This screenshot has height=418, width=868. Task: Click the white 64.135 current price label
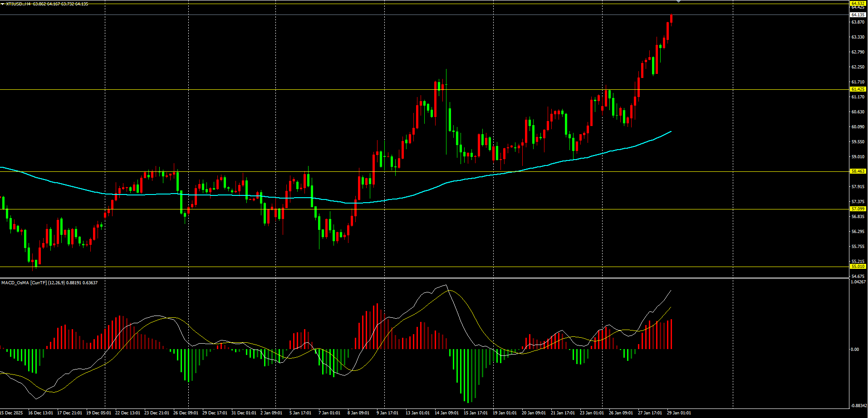tap(858, 15)
